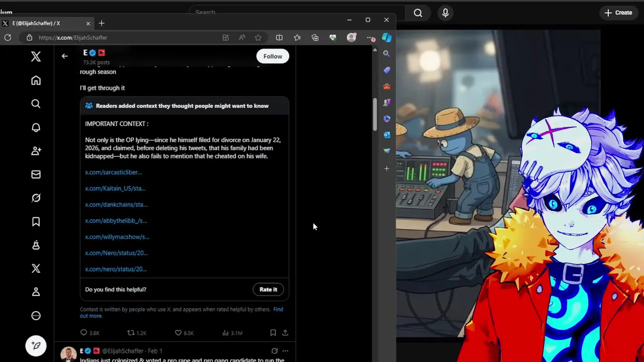Click voice search microphone in background window

[445, 13]
